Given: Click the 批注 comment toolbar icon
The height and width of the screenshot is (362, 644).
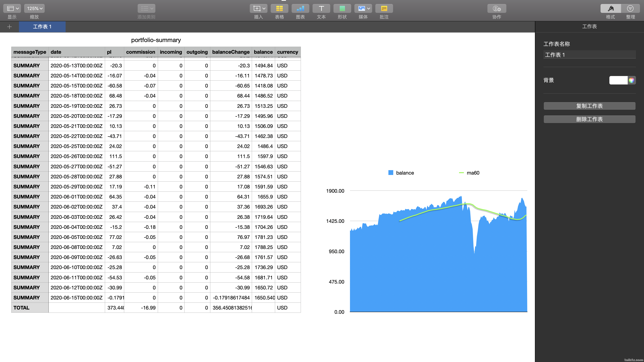Looking at the screenshot, I should coord(384,8).
